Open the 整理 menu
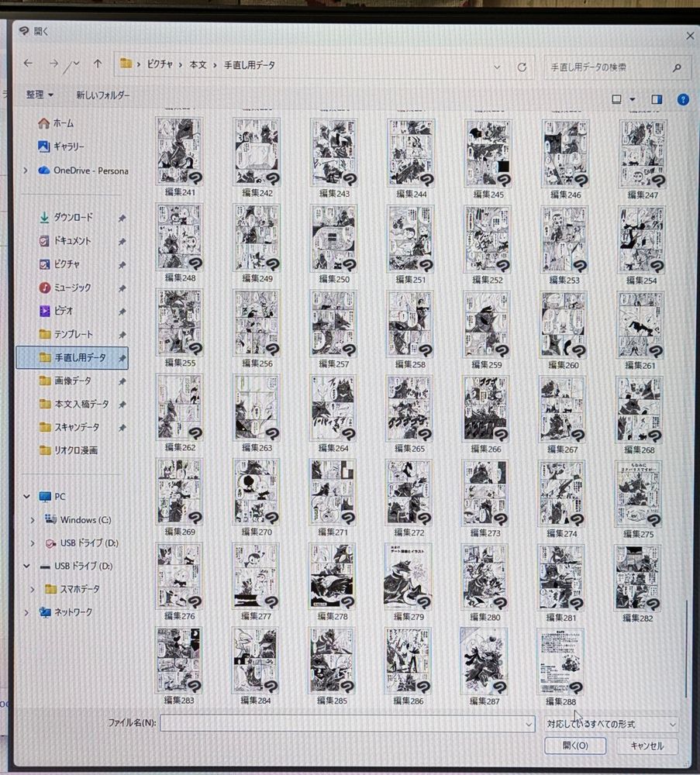This screenshot has width=700, height=775. click(40, 95)
